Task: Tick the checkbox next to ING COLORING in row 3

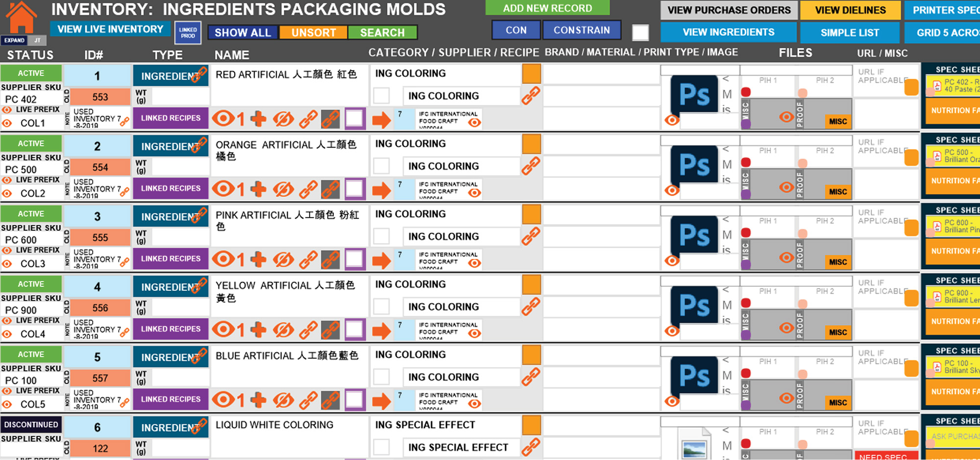Action: pos(381,236)
